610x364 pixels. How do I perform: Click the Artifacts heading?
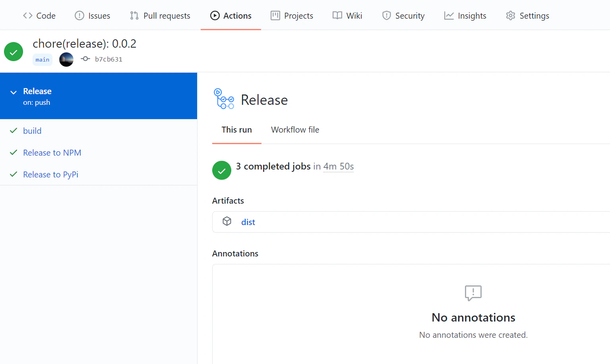coord(228,200)
